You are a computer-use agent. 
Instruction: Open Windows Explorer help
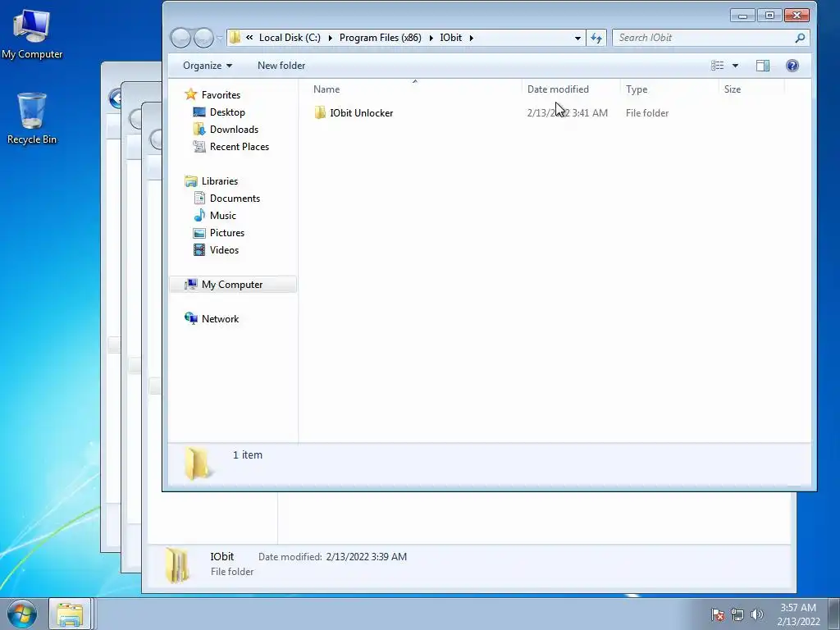[792, 66]
